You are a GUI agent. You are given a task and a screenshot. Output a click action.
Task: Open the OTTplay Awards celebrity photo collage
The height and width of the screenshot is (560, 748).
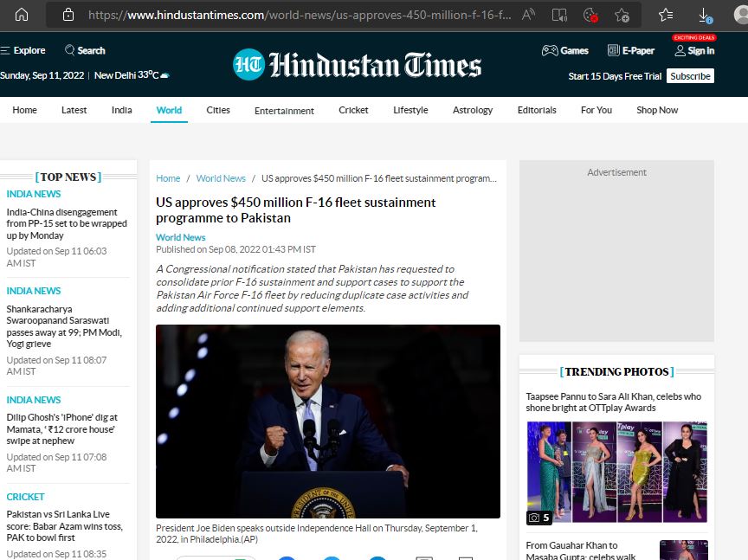(616, 472)
